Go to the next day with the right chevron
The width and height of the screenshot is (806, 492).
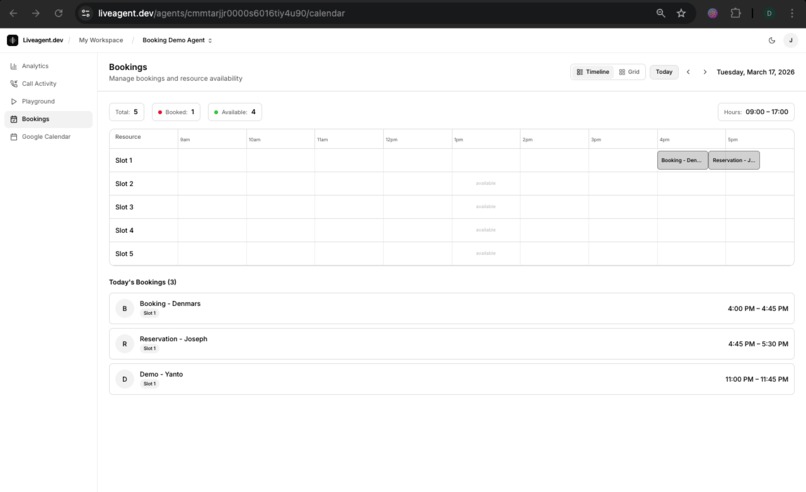[705, 72]
